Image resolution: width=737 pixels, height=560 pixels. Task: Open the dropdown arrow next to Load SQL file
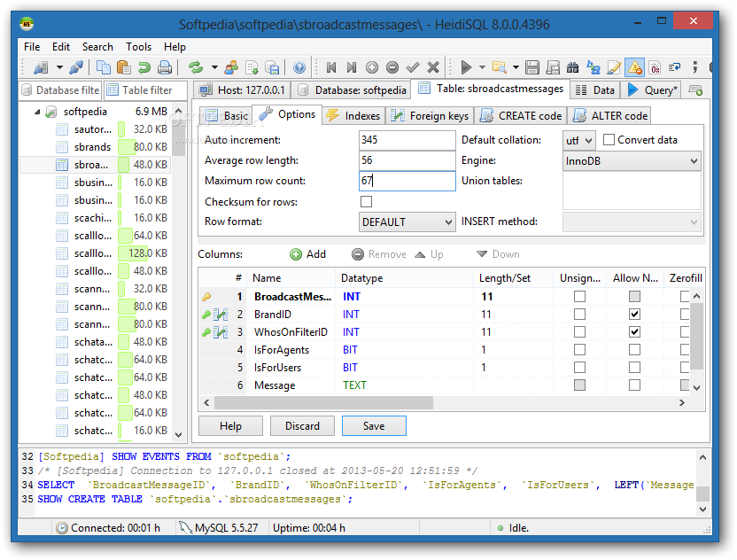pyautogui.click(x=516, y=67)
